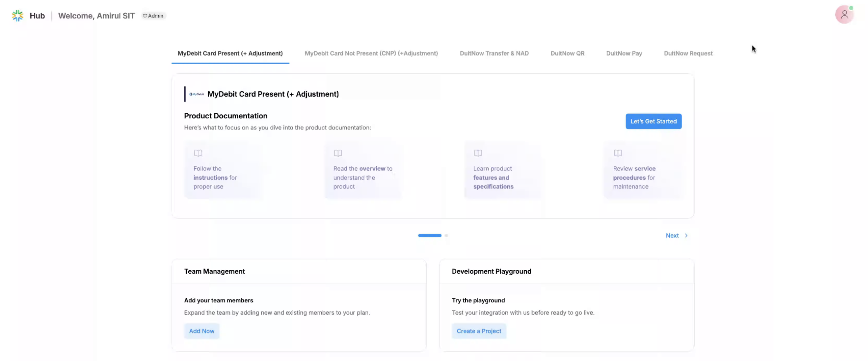Viewport: 868px width, 361px height.
Task: Click the chevron arrow beside Next
Action: pos(686,236)
